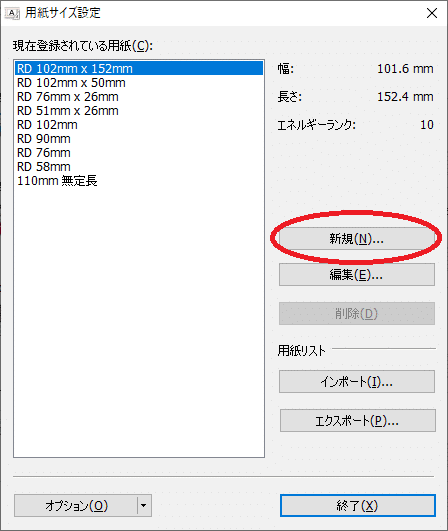Click the オプション(O) button

tap(76, 506)
